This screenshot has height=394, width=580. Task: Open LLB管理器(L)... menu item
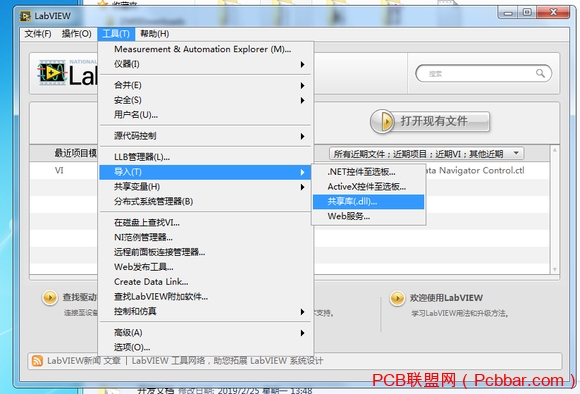(206, 157)
